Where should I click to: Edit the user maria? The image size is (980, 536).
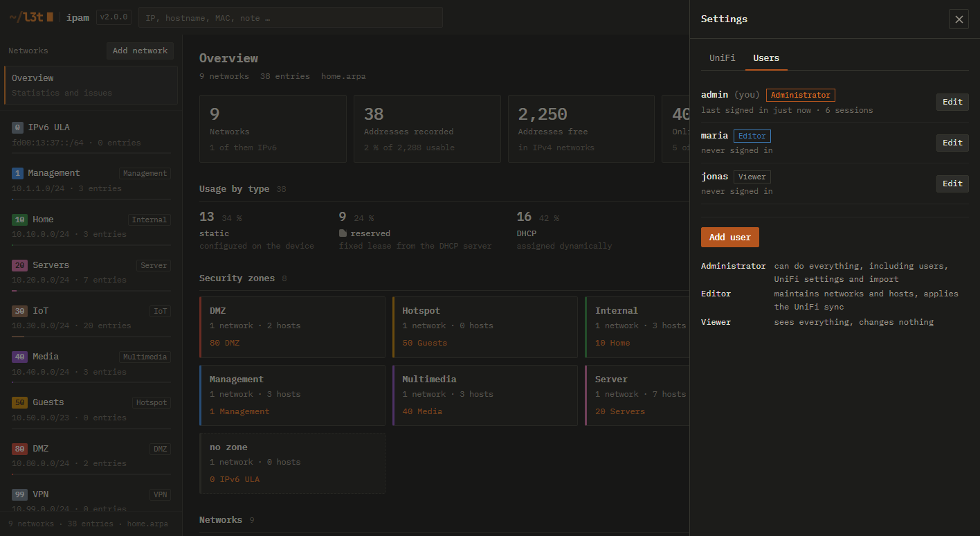[x=952, y=143]
